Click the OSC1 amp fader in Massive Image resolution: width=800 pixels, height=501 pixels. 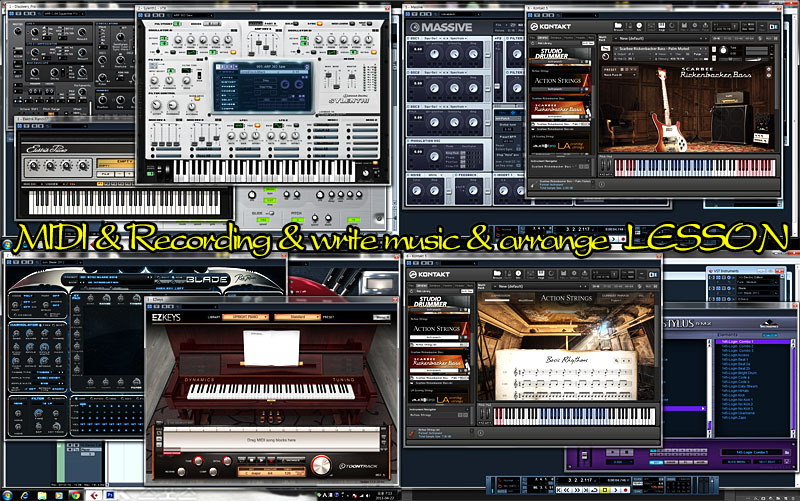pyautogui.click(x=488, y=56)
